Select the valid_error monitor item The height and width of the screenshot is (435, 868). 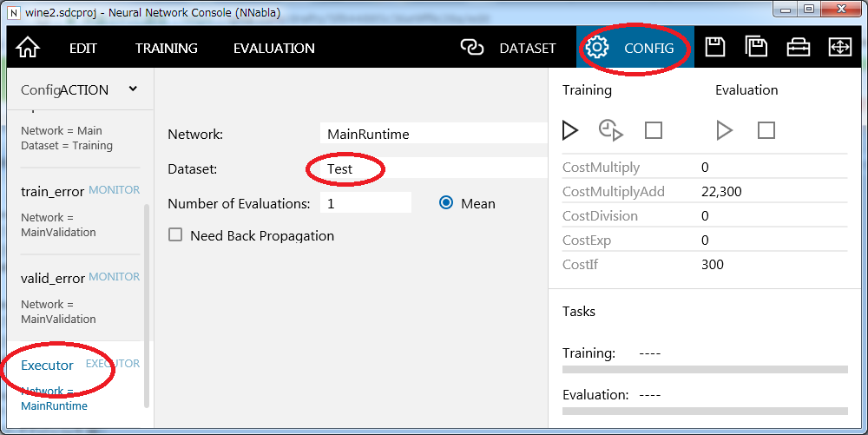(54, 279)
